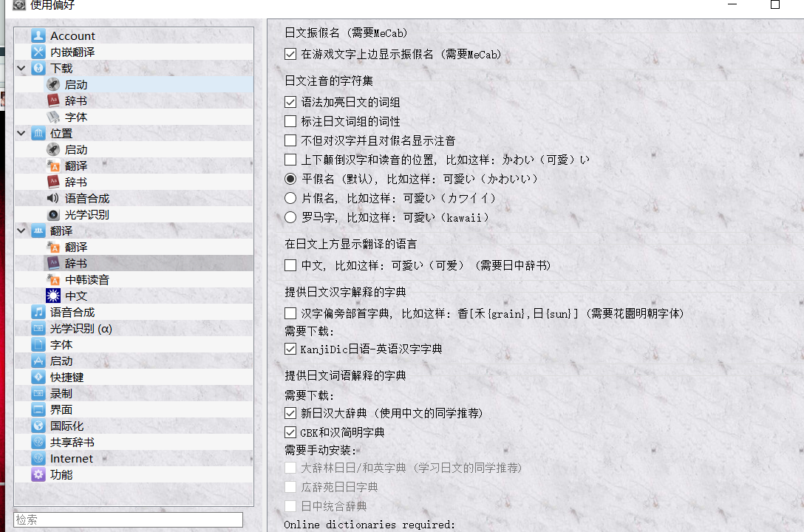Collapse the 位置 tree section
This screenshot has height=532, width=804.
pyautogui.click(x=21, y=133)
